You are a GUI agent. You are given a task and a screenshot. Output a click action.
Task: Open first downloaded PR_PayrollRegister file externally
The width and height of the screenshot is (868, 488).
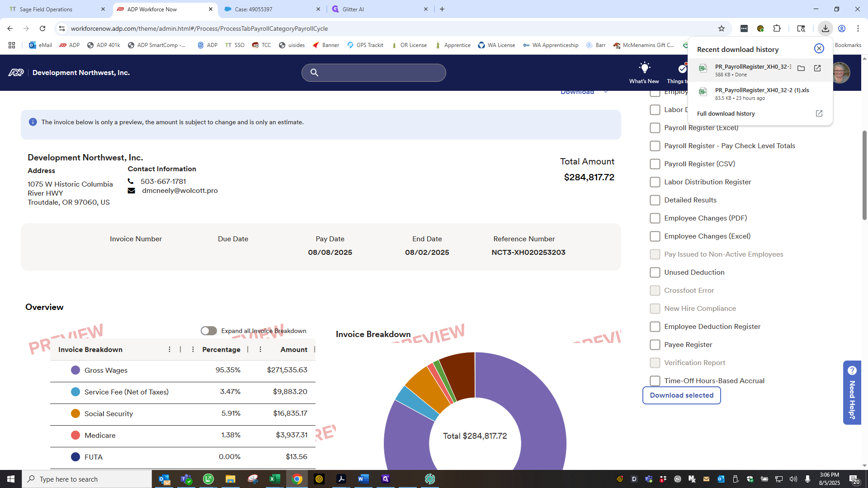(x=817, y=68)
